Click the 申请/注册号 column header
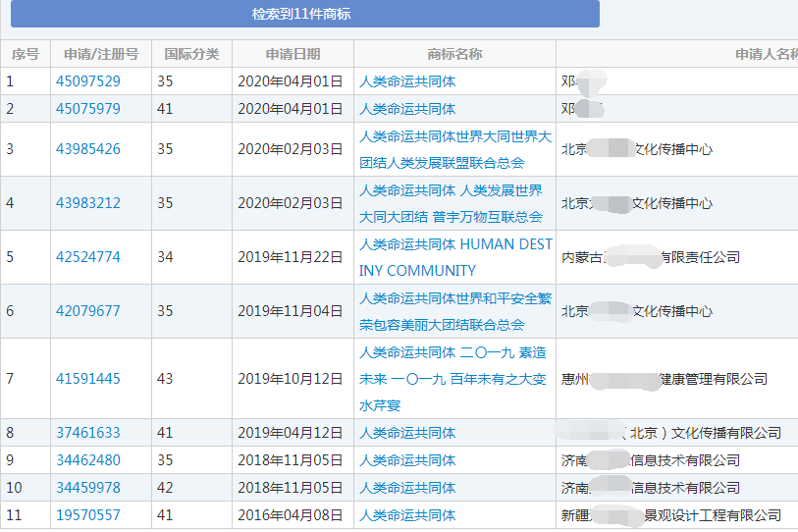 click(101, 54)
